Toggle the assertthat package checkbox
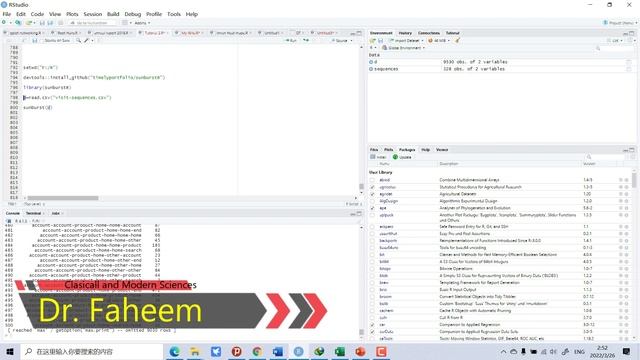 (372, 234)
